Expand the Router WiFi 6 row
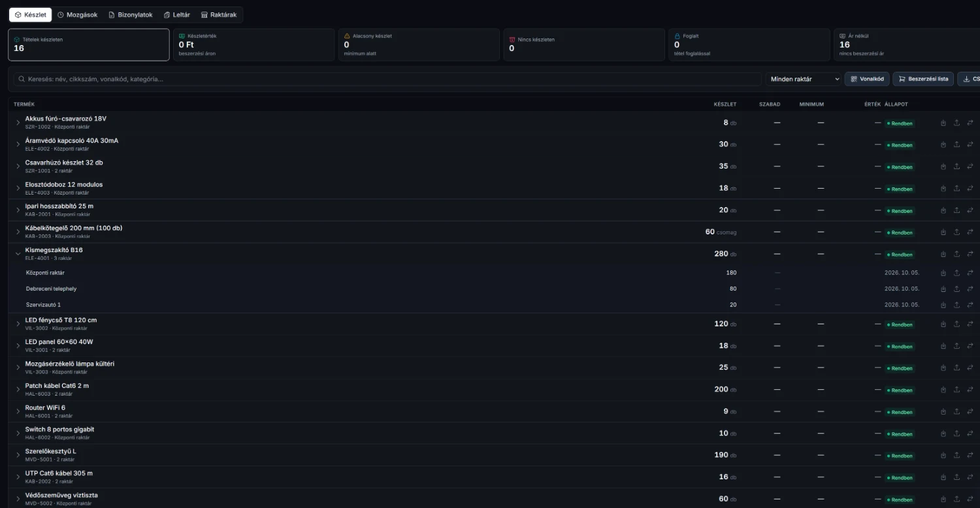 click(x=18, y=411)
